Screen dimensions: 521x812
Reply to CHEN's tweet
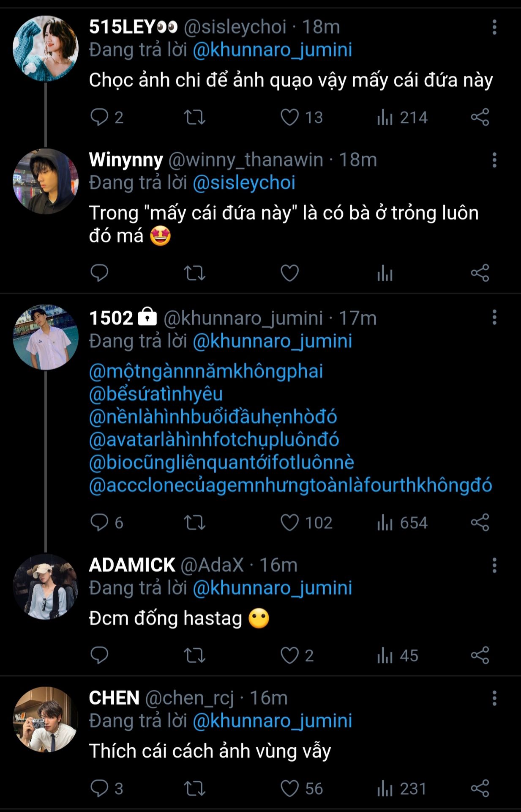pos(100,788)
